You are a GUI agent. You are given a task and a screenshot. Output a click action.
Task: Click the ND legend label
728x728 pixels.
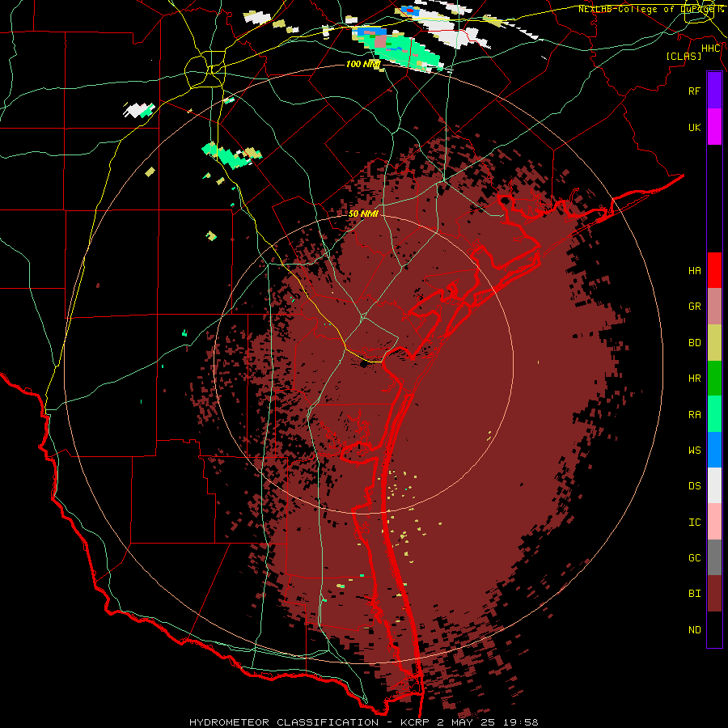click(x=695, y=629)
